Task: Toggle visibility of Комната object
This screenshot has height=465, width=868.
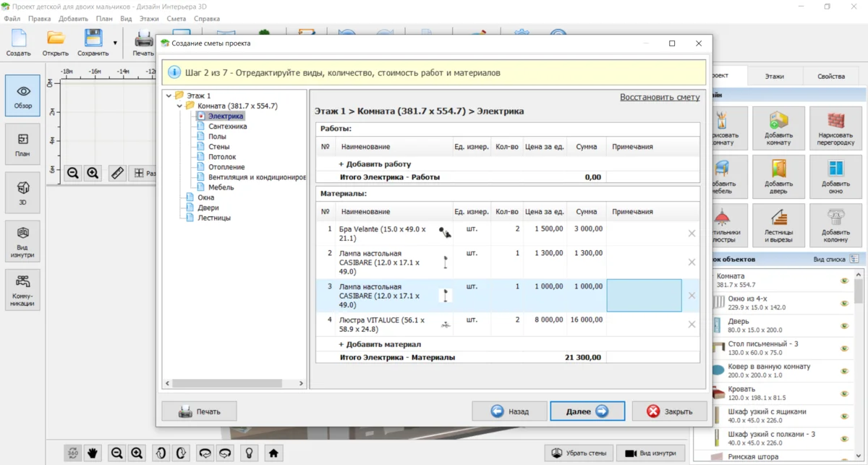Action: pyautogui.click(x=844, y=281)
